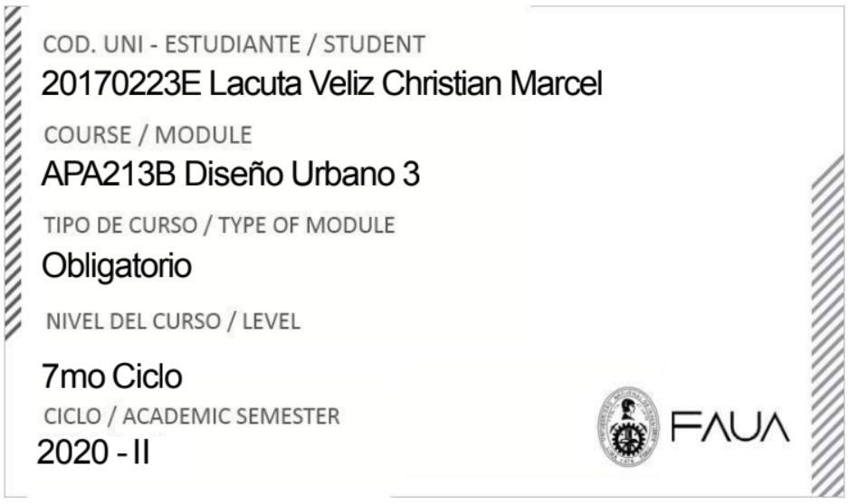The height and width of the screenshot is (504, 850).
Task: Click the FAUA logo text
Action: point(730,426)
